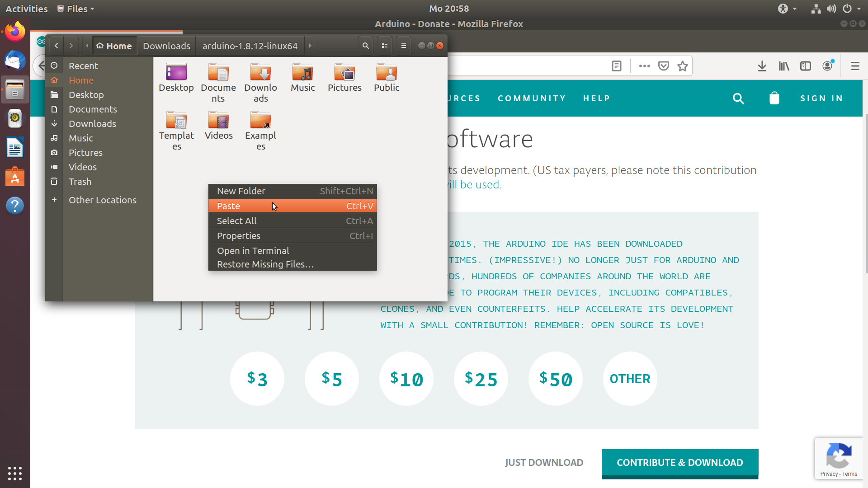The width and height of the screenshot is (868, 488).
Task: Choose New Folder in context menu
Action: [x=292, y=191]
